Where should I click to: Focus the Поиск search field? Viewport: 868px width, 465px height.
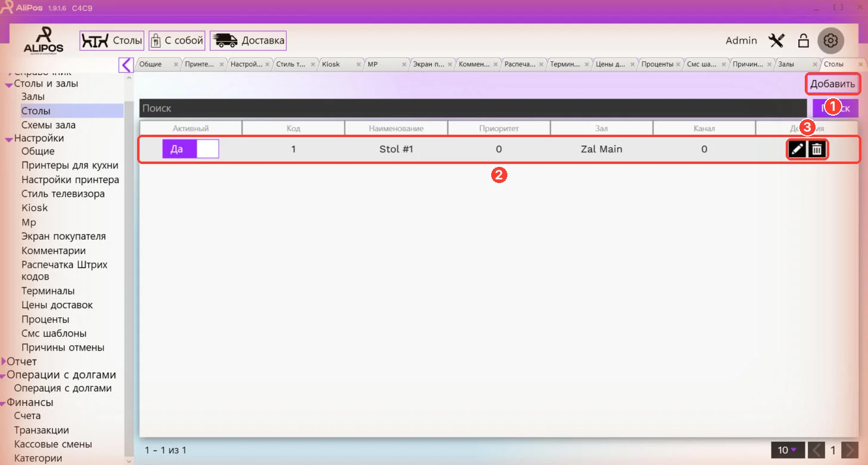click(x=473, y=108)
